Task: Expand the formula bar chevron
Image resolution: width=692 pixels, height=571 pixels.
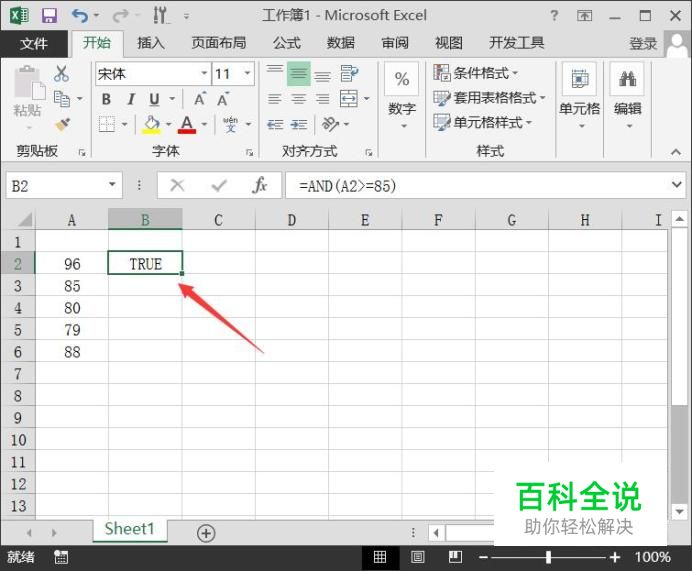Action: 677,184
